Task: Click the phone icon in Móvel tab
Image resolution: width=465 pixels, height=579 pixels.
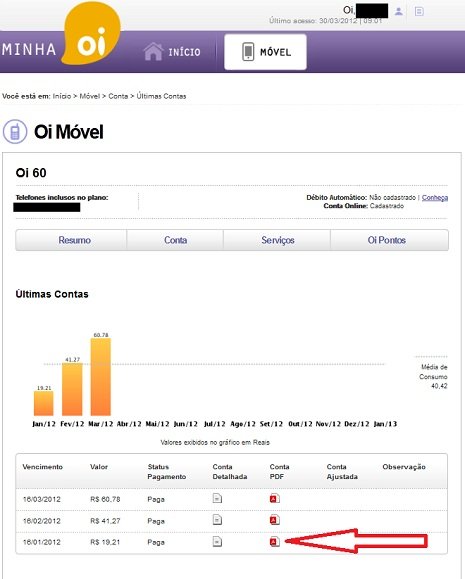Action: (248, 52)
